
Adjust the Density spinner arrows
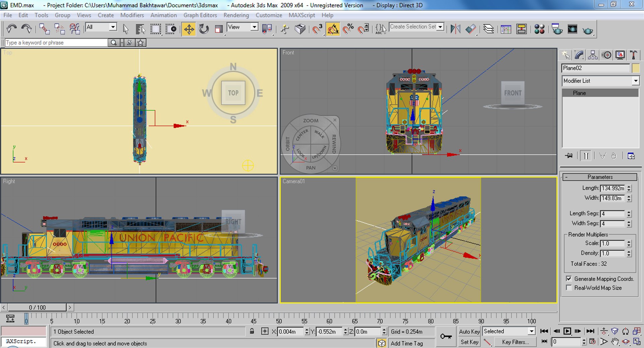tap(629, 253)
